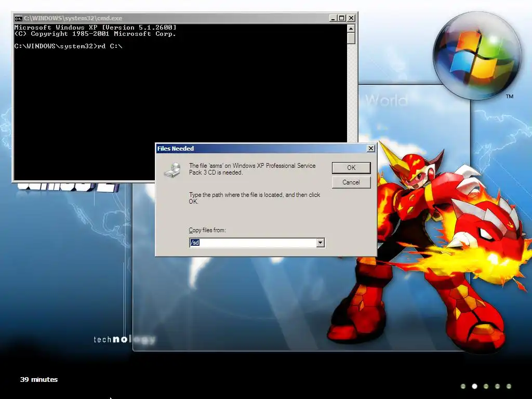
Task: Click OK in the Files Needed dialog
Action: pyautogui.click(x=351, y=168)
